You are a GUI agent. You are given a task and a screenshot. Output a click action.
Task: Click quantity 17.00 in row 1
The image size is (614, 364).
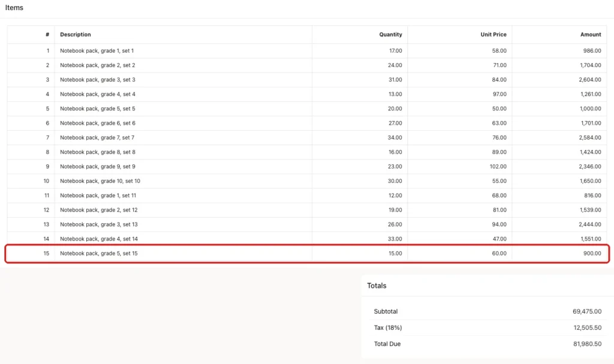tap(396, 50)
